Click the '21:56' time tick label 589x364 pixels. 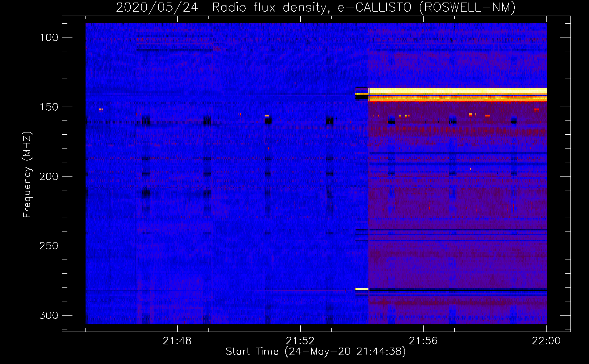pos(423,341)
